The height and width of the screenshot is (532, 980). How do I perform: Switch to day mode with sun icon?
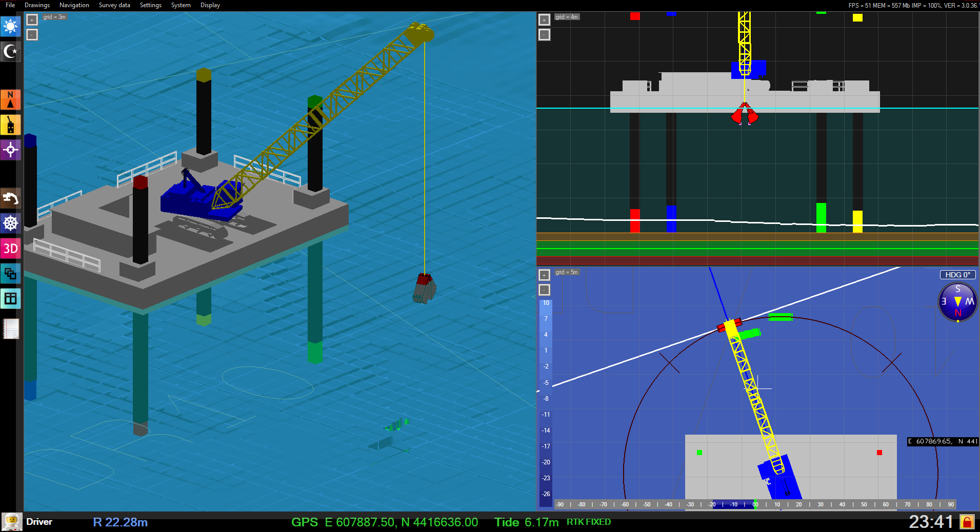pos(10,26)
